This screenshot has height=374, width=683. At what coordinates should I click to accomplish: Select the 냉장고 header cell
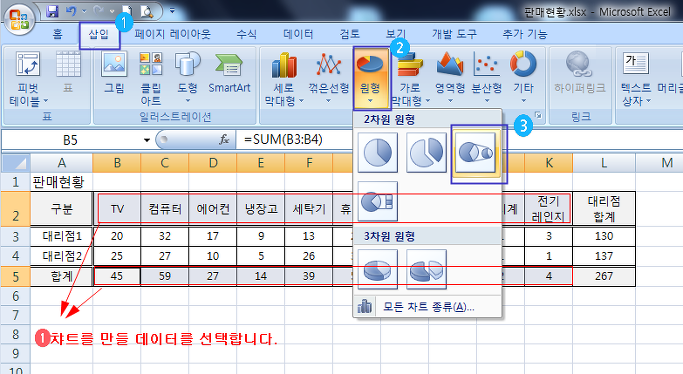(260, 209)
